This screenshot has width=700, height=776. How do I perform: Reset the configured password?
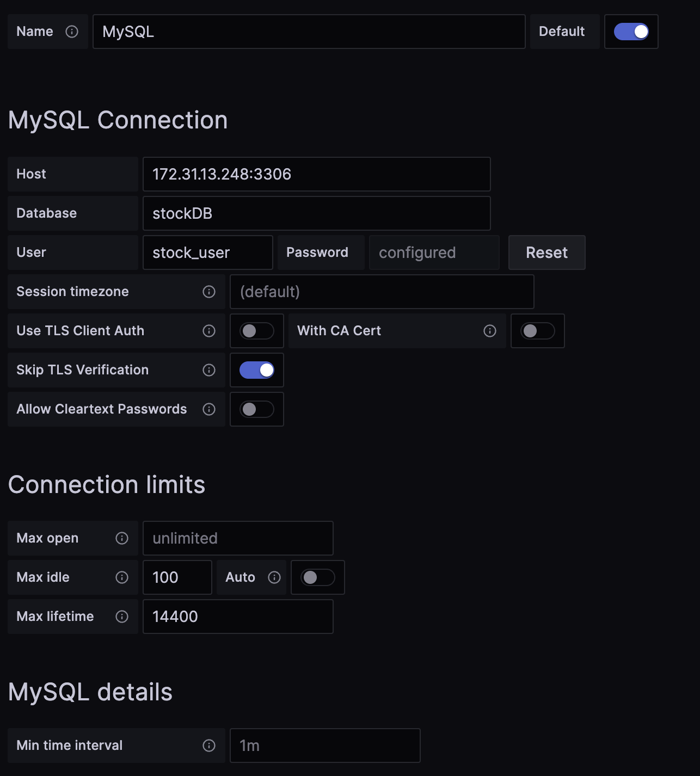[547, 252]
